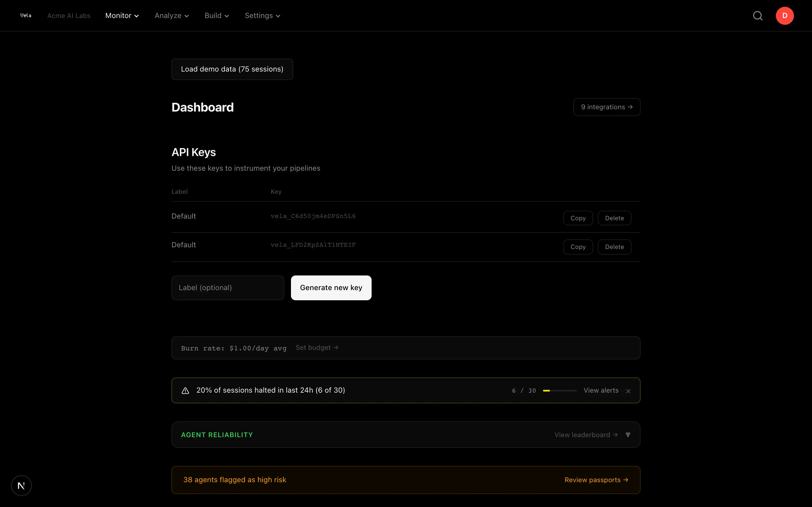Screen dimensions: 812x507
Task: Open the Analyze dropdown
Action: 172,15
